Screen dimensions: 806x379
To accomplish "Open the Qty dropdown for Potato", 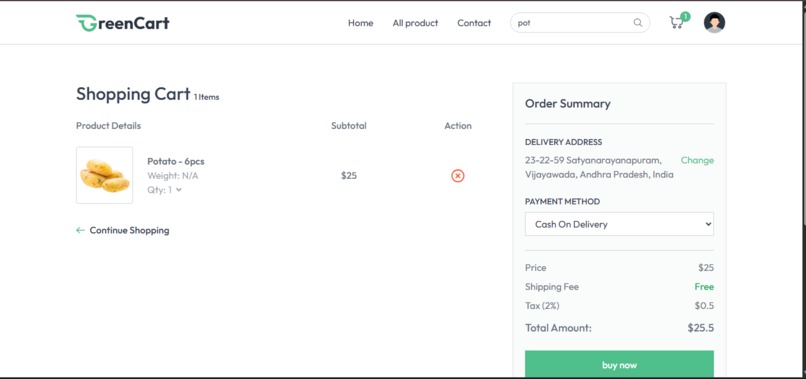I will 164,190.
